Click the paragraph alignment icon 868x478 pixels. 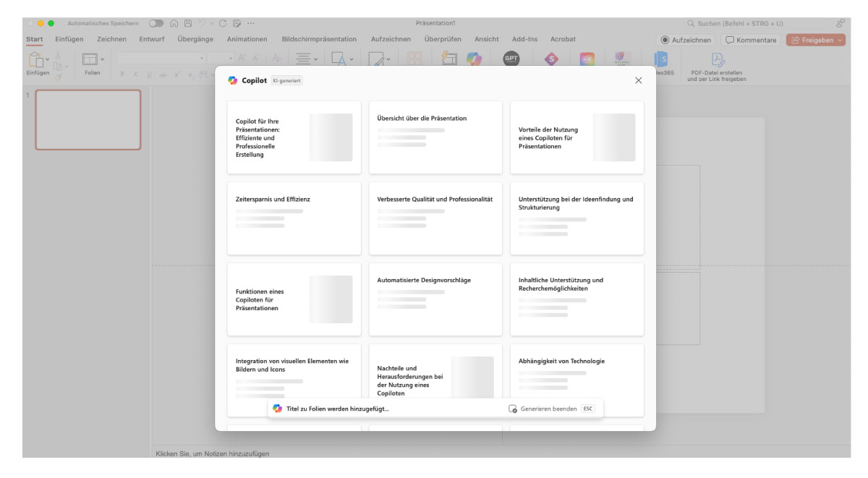[x=303, y=59]
